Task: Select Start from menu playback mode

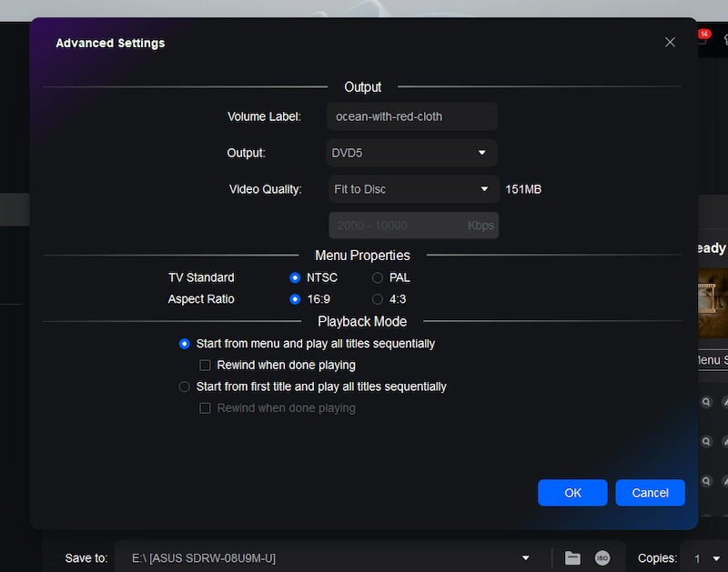Action: pyautogui.click(x=185, y=344)
